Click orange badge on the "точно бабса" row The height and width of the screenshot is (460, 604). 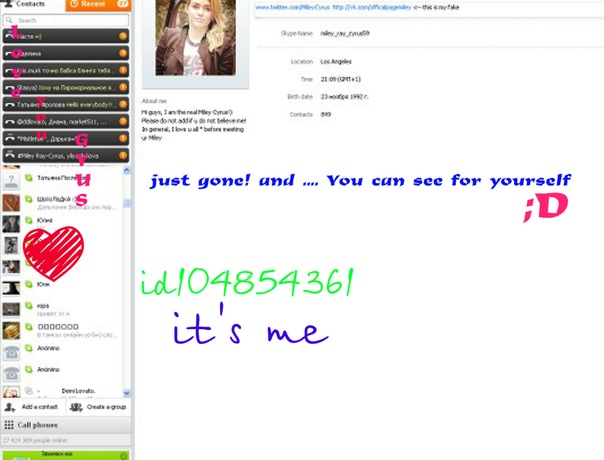click(x=123, y=70)
